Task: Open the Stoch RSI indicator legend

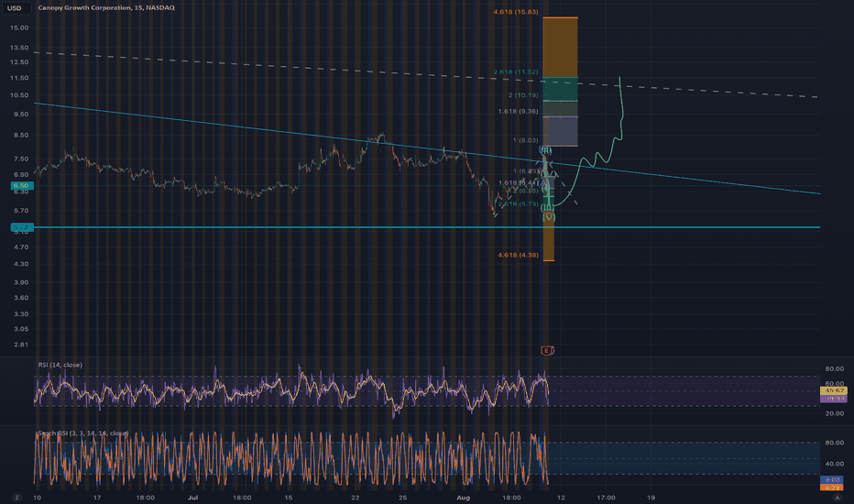Action: pos(82,433)
